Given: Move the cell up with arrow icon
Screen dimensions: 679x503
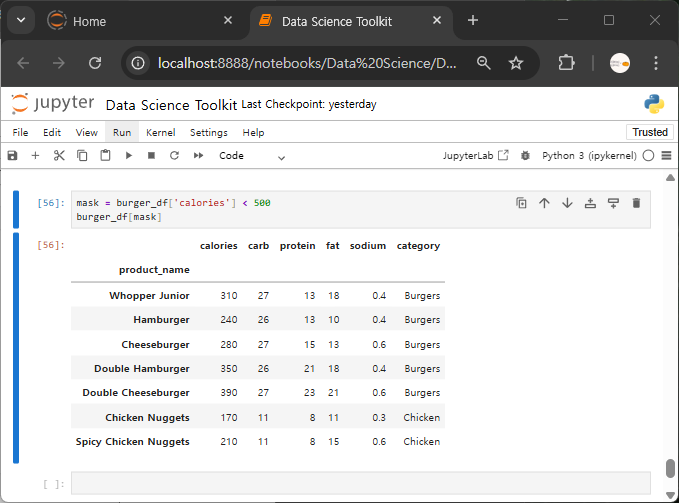Looking at the screenshot, I should [544, 203].
